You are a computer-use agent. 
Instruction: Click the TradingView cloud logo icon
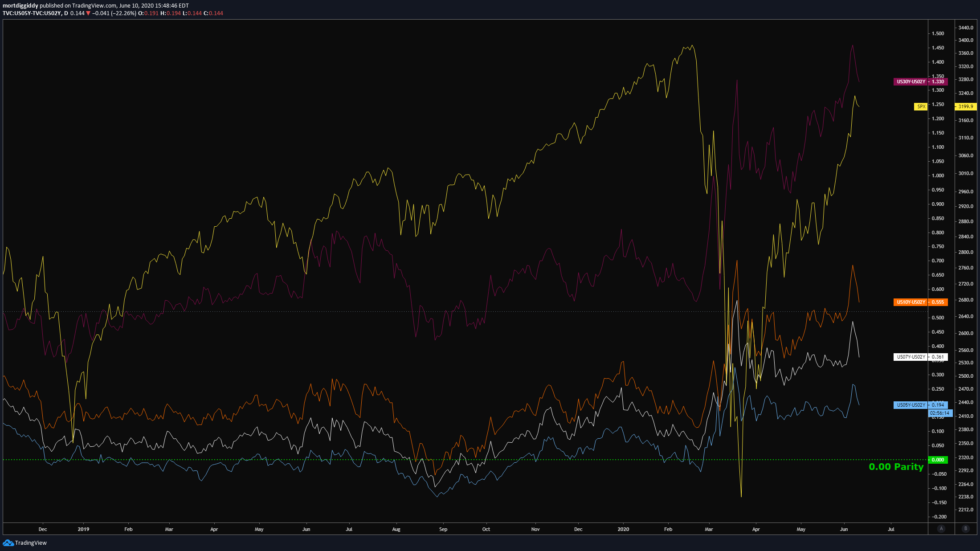coord(8,543)
